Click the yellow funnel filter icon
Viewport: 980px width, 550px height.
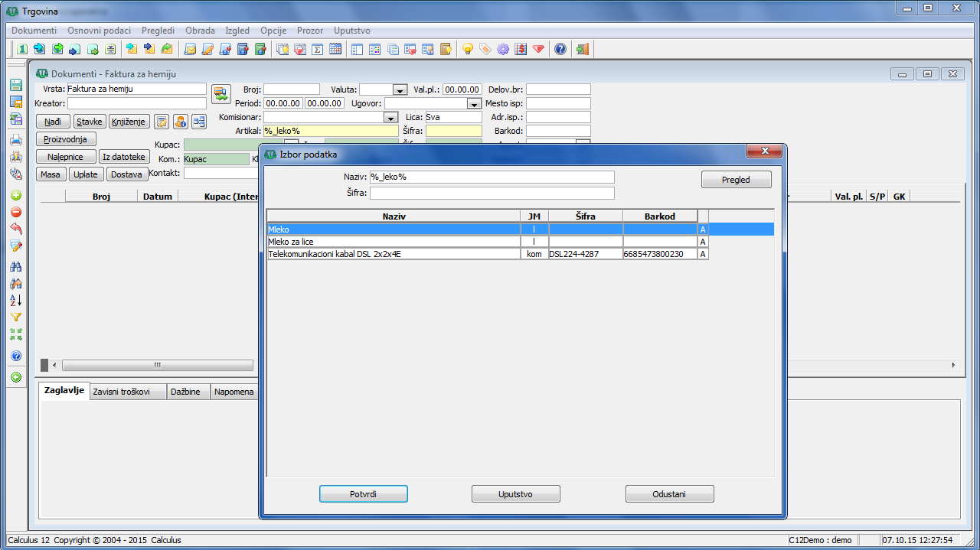click(15, 317)
